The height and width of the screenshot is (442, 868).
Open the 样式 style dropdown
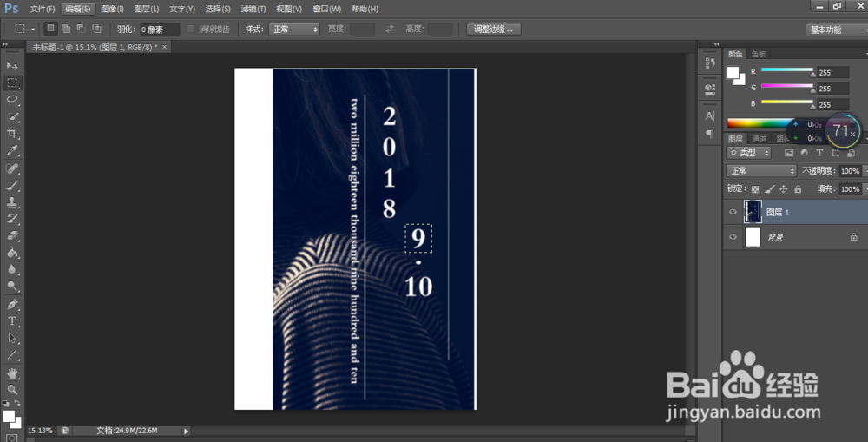coord(294,30)
